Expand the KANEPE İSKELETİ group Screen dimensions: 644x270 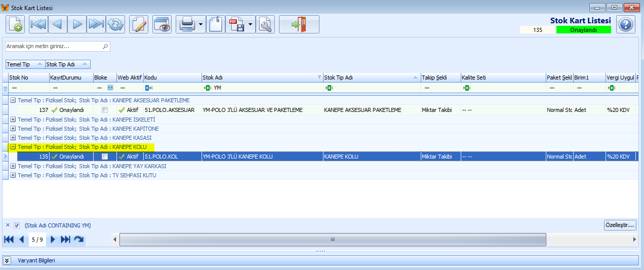click(13, 120)
